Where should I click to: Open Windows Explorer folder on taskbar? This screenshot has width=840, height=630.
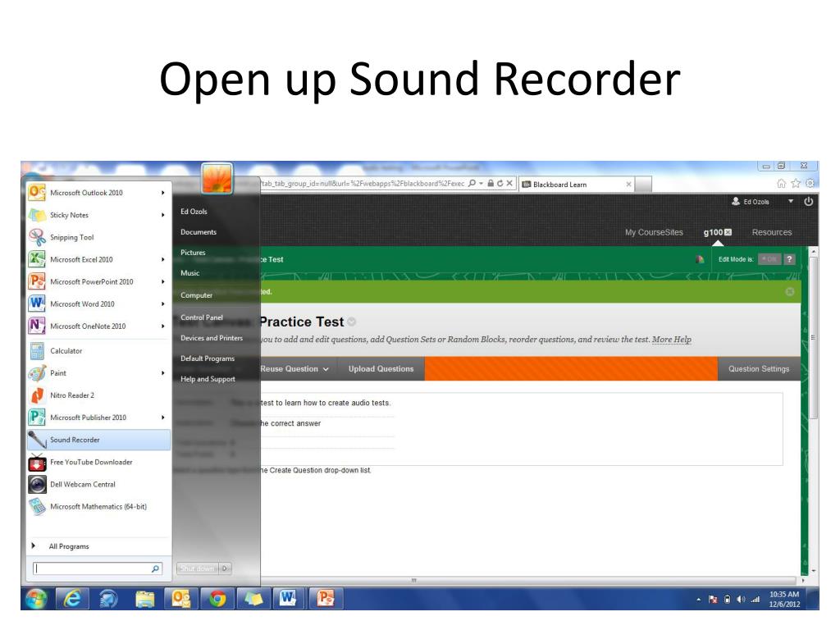coord(144,598)
